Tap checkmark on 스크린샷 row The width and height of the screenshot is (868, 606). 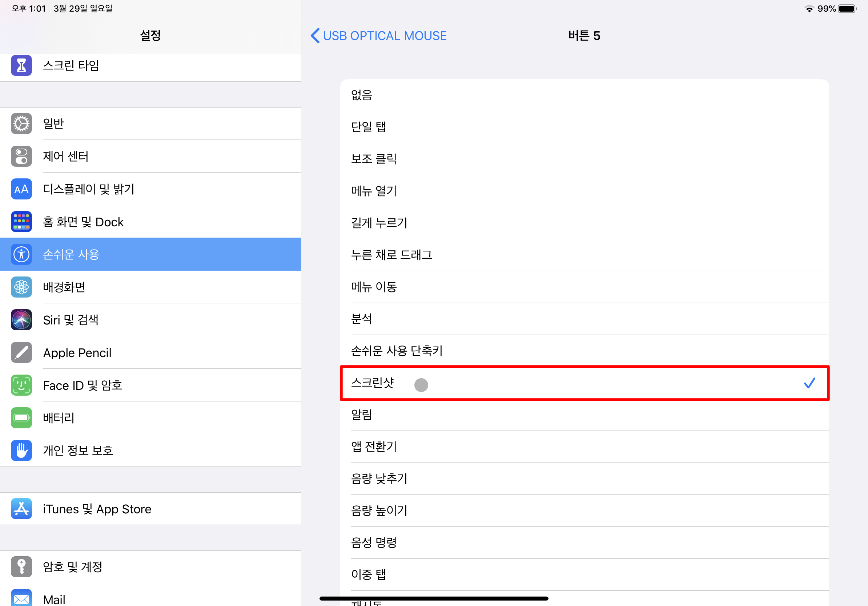tap(809, 383)
